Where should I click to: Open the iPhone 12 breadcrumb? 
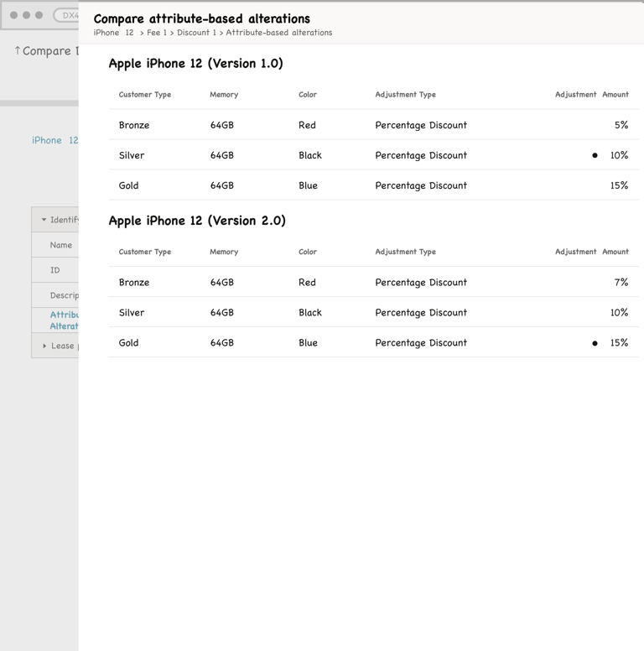point(113,33)
